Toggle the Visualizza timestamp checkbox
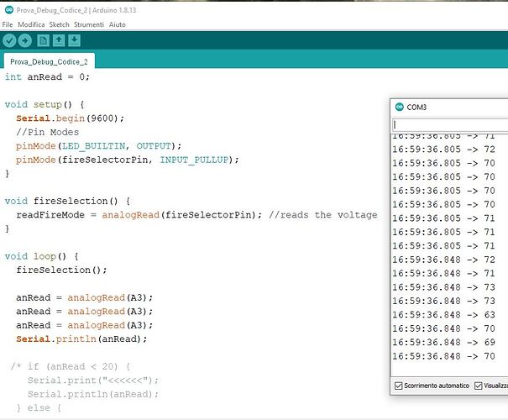 click(x=479, y=386)
